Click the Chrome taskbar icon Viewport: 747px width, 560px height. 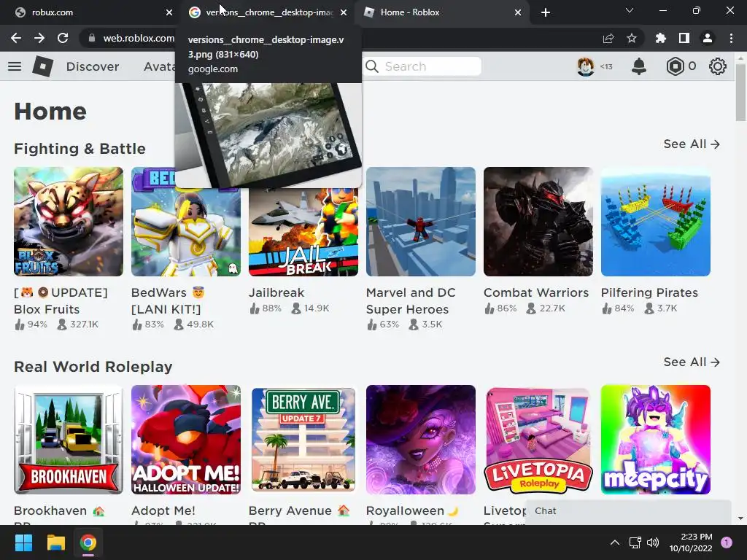pos(88,542)
